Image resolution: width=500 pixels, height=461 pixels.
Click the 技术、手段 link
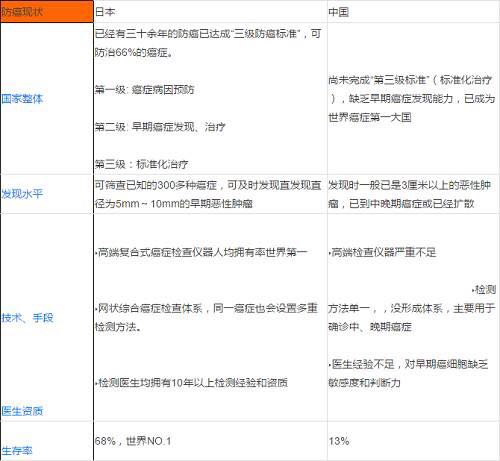27,317
